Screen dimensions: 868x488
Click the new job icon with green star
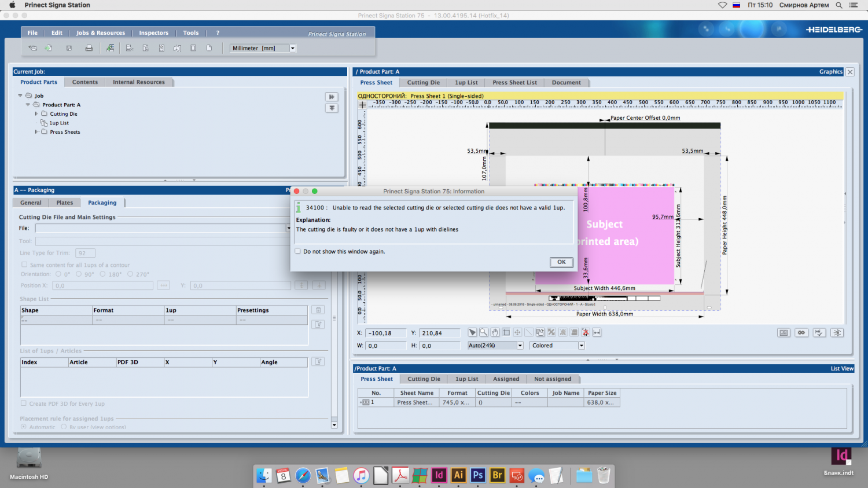(x=49, y=48)
